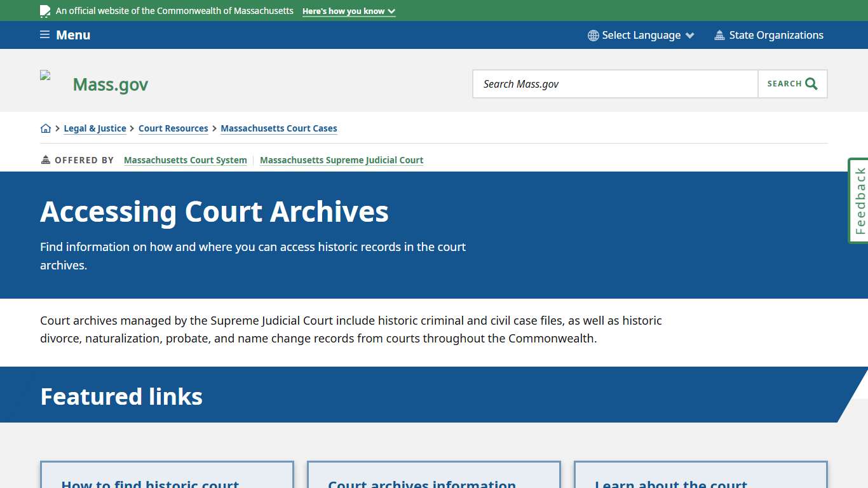The image size is (868, 488).
Task: Open the hamburger Menu icon
Action: [x=44, y=35]
